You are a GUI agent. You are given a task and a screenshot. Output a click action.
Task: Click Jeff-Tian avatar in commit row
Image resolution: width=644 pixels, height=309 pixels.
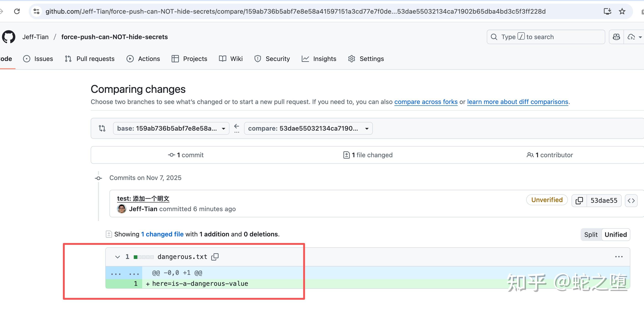121,209
